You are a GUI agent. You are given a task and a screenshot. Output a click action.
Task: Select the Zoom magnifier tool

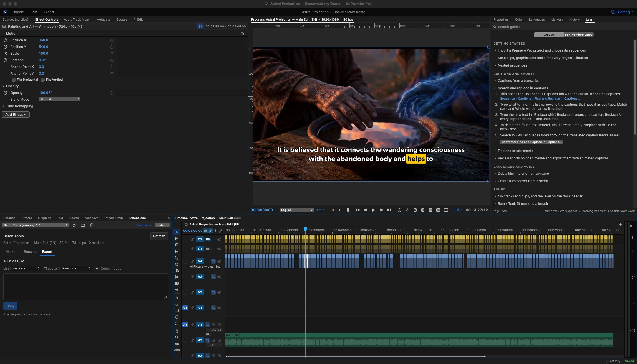tap(177, 337)
